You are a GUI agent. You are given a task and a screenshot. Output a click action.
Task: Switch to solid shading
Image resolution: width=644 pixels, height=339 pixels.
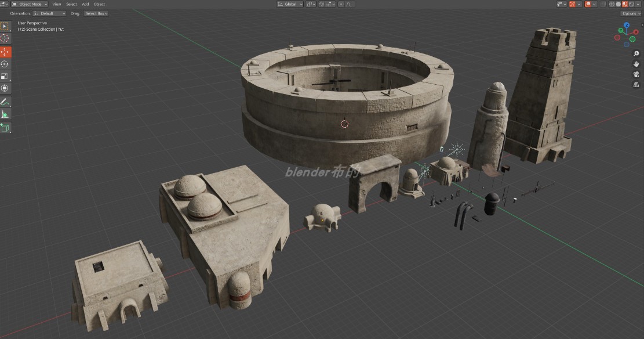(618, 4)
